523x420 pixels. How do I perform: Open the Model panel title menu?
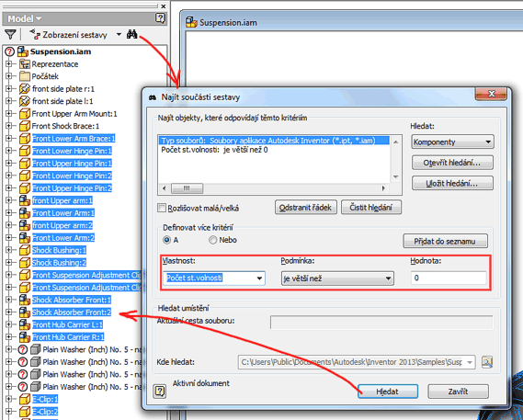[24, 18]
